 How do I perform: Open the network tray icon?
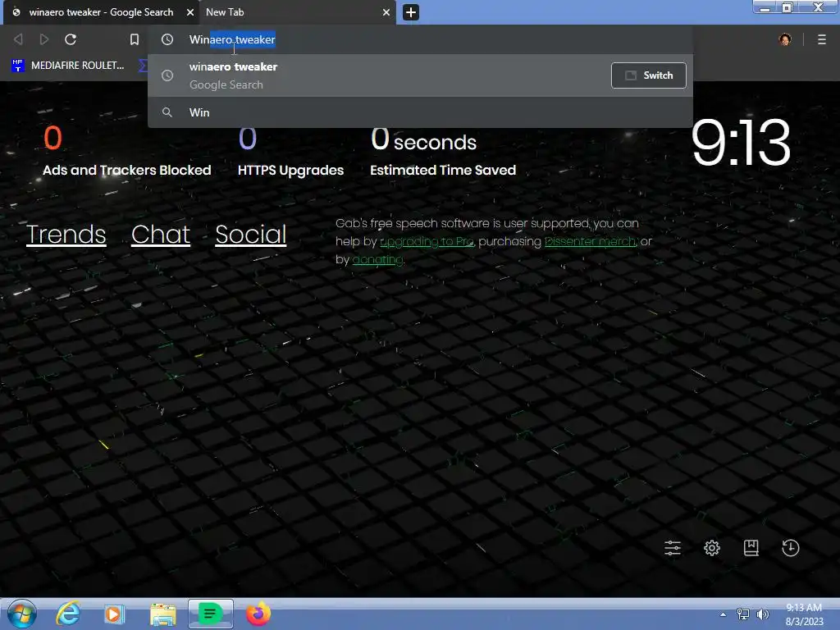[742, 614]
